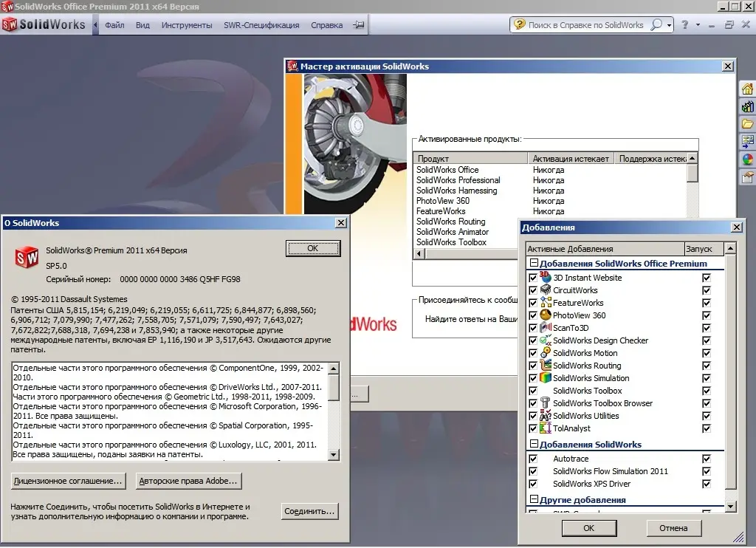Open the View Palette task pane tab
Screen dimensions: 756x548
tap(747, 141)
